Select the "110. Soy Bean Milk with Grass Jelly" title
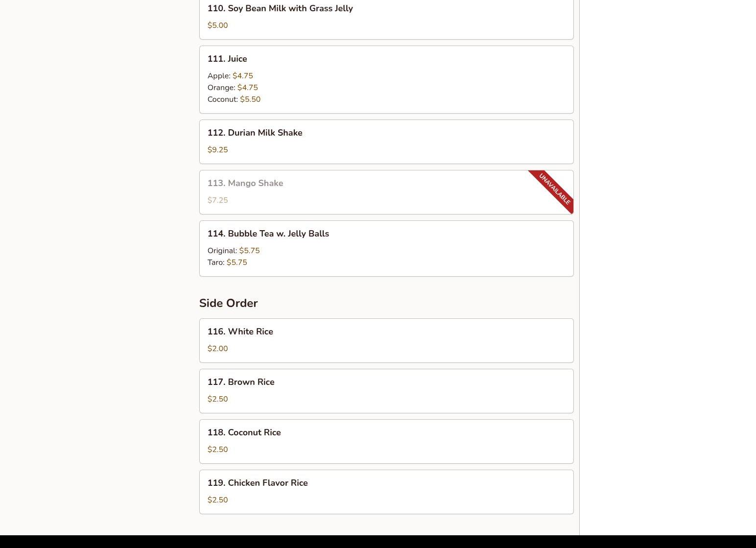The image size is (756, 548). pos(280,8)
